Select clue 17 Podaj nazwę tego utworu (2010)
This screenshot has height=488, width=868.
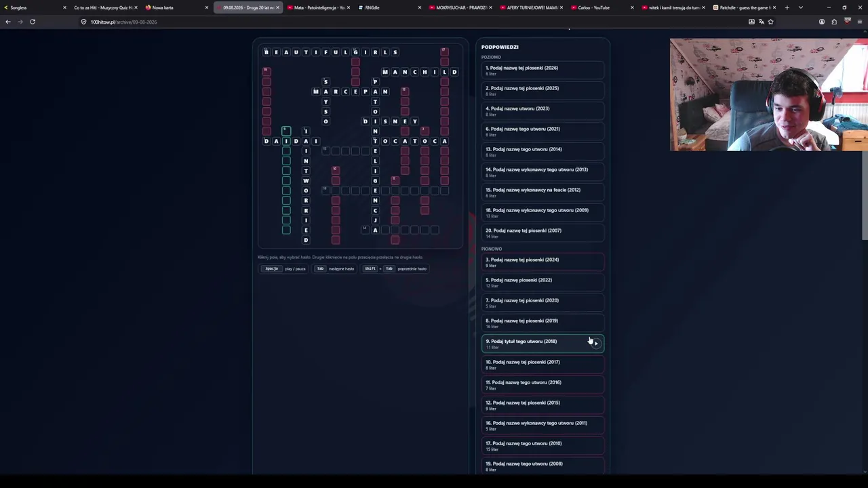pos(542,445)
